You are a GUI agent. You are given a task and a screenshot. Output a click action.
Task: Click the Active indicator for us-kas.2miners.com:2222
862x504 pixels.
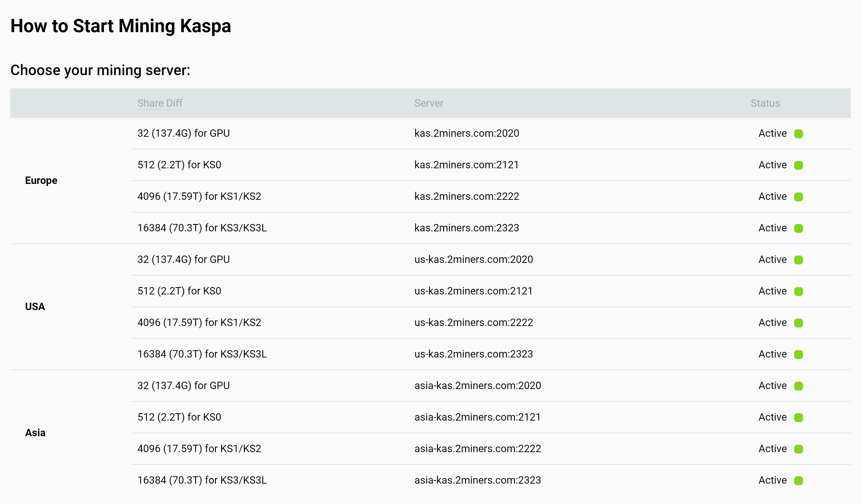[799, 323]
